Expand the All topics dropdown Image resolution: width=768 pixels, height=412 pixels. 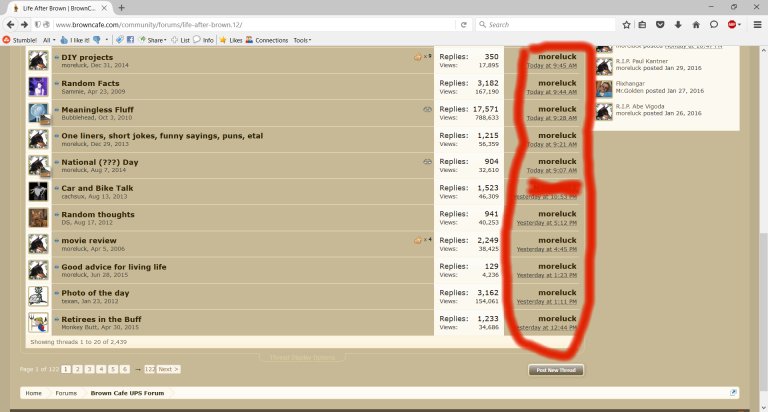point(49,40)
